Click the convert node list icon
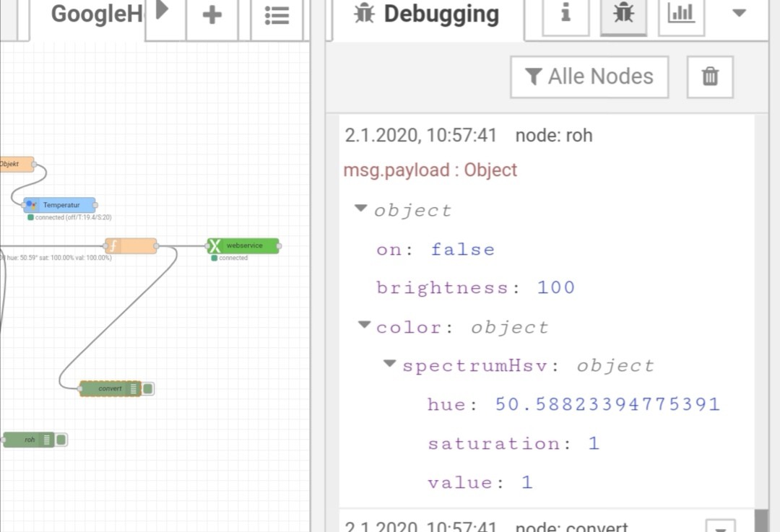 point(134,389)
